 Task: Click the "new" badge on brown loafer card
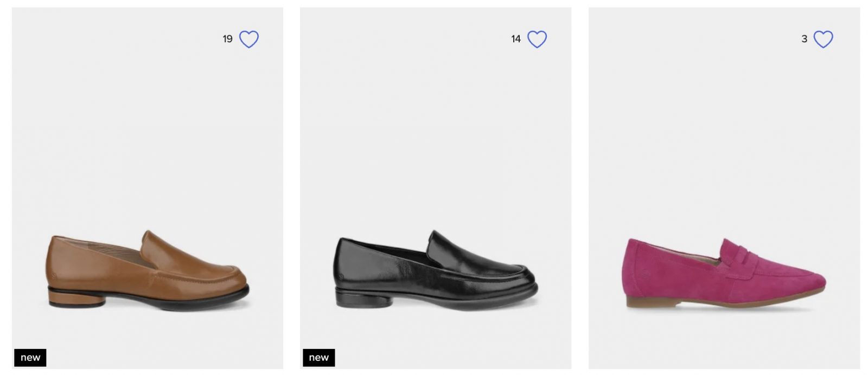(30, 357)
